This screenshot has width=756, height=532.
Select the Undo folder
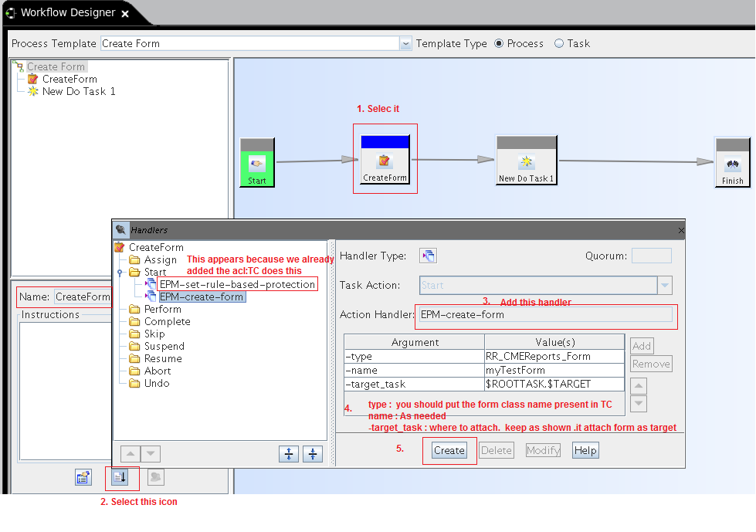point(157,383)
